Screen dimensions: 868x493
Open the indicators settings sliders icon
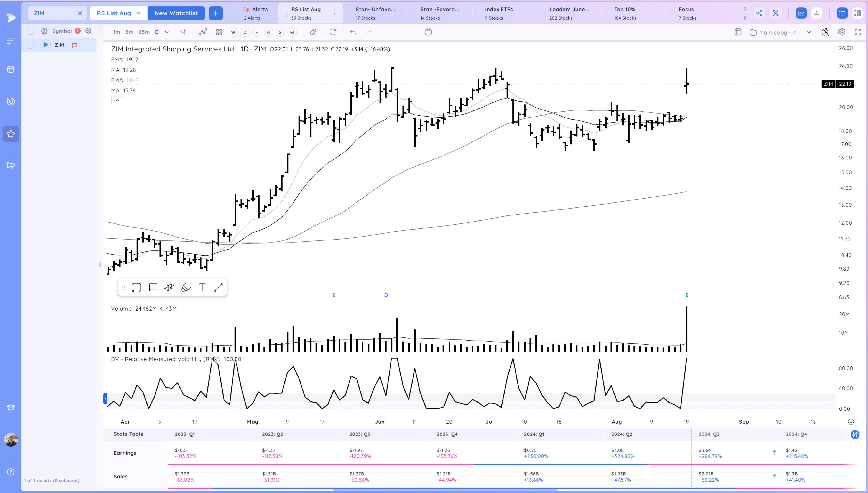click(x=183, y=32)
